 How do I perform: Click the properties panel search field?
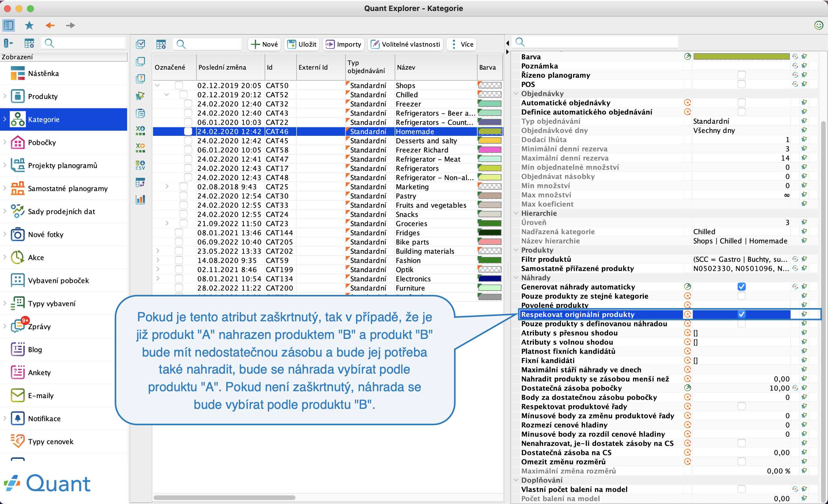(595, 42)
